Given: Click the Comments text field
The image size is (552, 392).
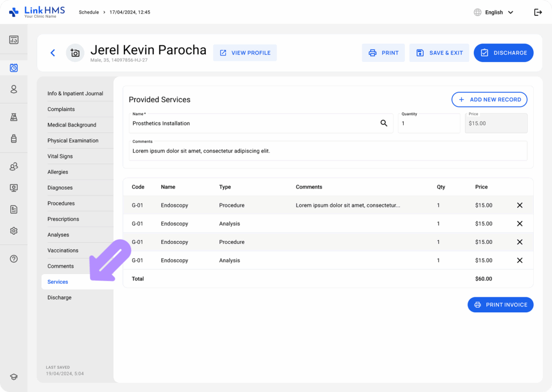Looking at the screenshot, I should pyautogui.click(x=328, y=151).
